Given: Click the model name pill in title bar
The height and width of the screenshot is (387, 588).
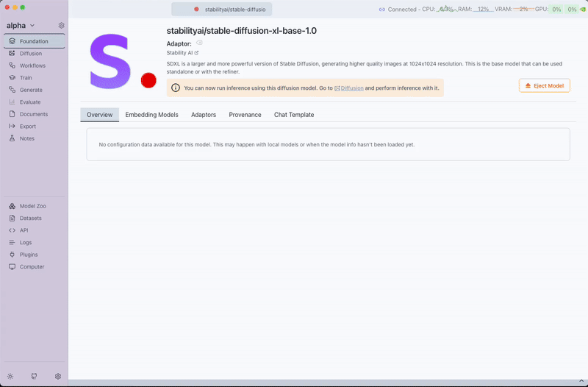Looking at the screenshot, I should point(230,9).
